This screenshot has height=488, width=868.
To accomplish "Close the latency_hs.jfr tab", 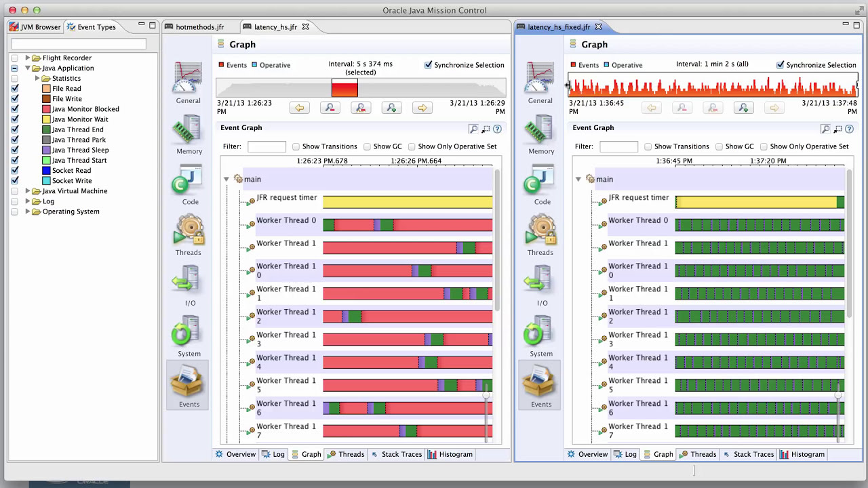I will coord(305,27).
